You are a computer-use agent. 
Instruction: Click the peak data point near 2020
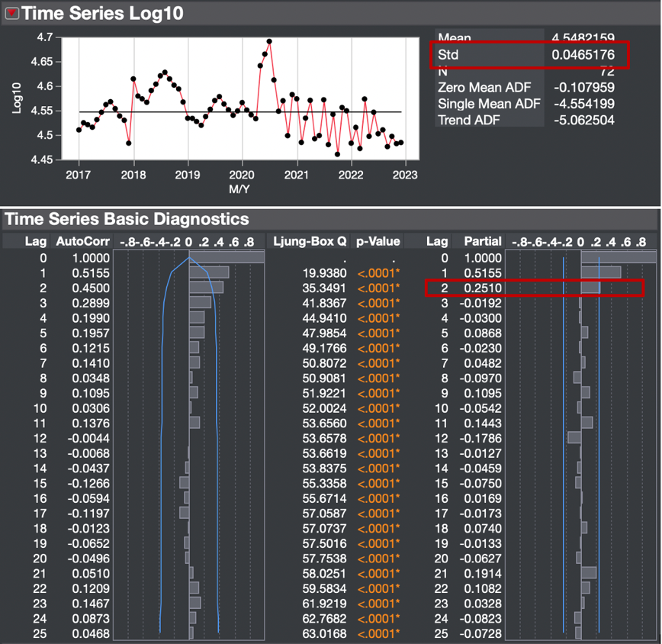coord(268,40)
